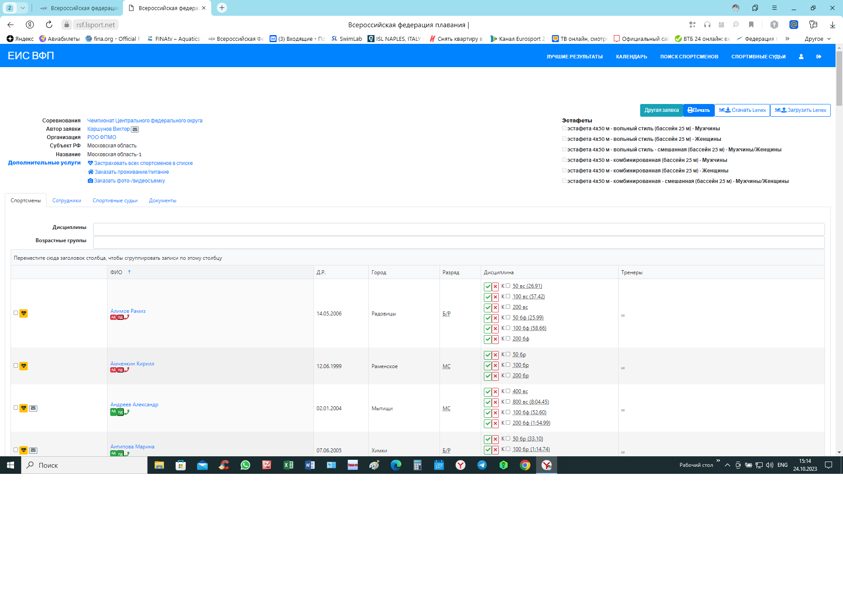
Task: Toggle men's 4x50 freestyle relay checkbox
Action: pos(564,129)
